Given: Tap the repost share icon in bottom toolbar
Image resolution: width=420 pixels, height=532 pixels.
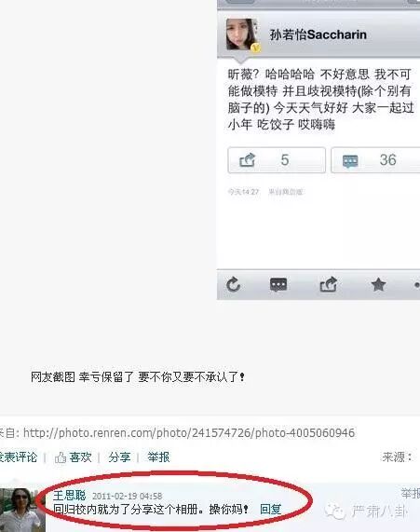Looking at the screenshot, I should point(329,285).
